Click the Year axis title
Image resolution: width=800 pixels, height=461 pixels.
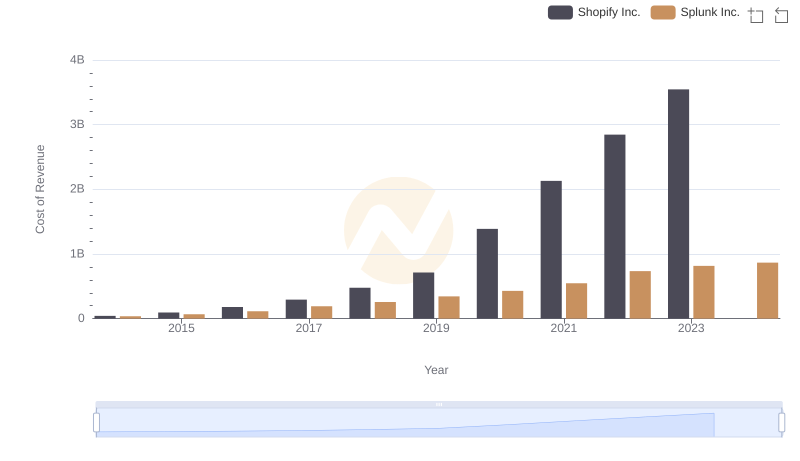[436, 370]
